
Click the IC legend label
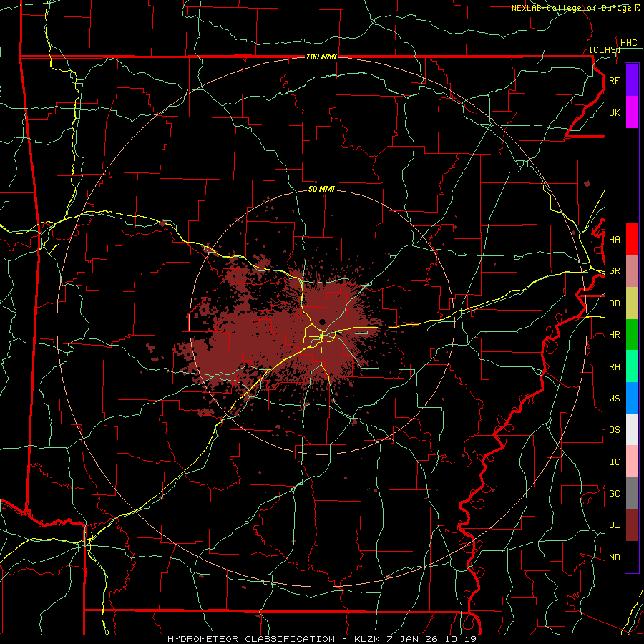click(x=614, y=462)
